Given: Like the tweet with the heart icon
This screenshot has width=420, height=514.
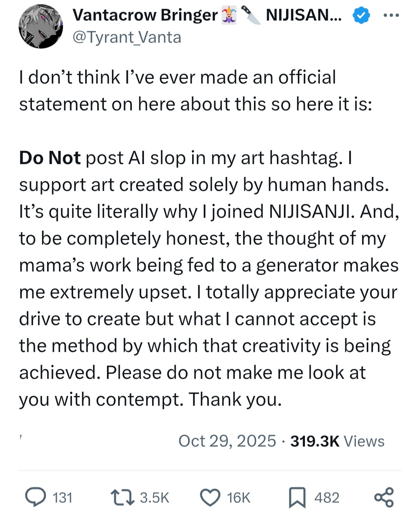Looking at the screenshot, I should [x=210, y=497].
